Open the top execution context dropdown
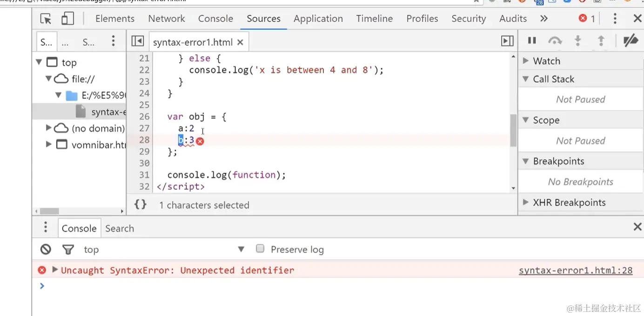The image size is (644, 316). pyautogui.click(x=164, y=249)
